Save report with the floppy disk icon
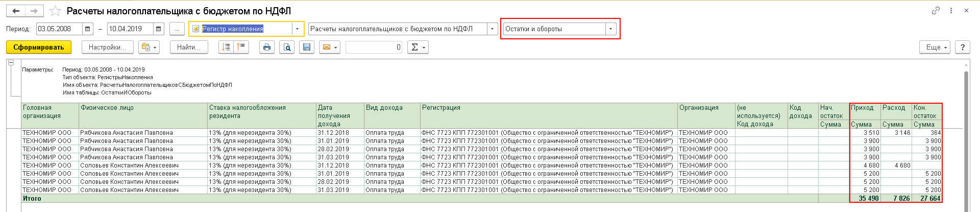The image size is (980, 212). click(307, 47)
